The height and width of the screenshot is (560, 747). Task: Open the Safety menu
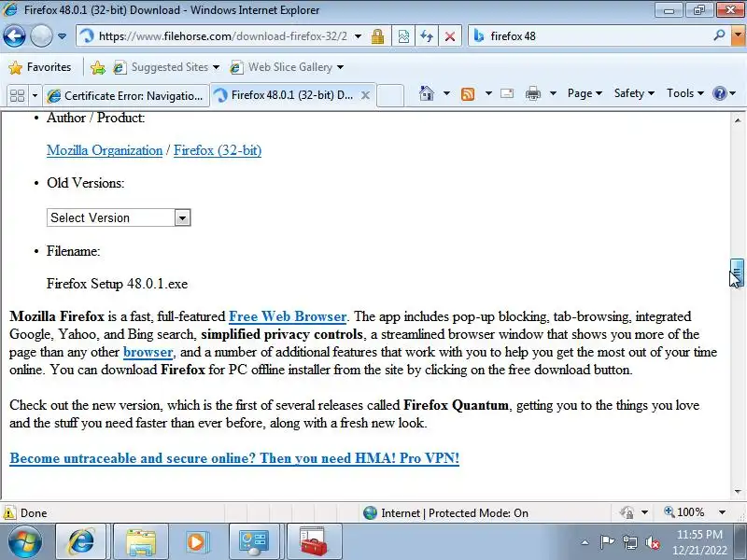tap(634, 93)
